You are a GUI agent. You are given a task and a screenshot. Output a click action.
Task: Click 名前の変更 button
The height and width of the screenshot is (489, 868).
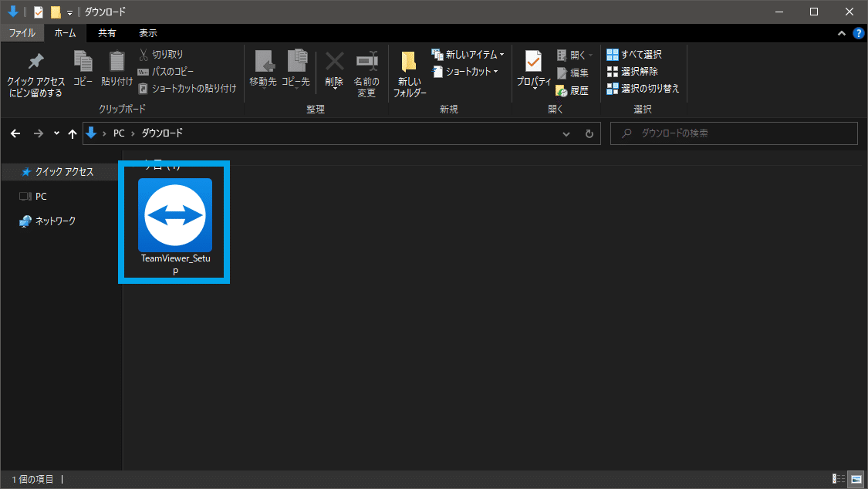click(366, 74)
